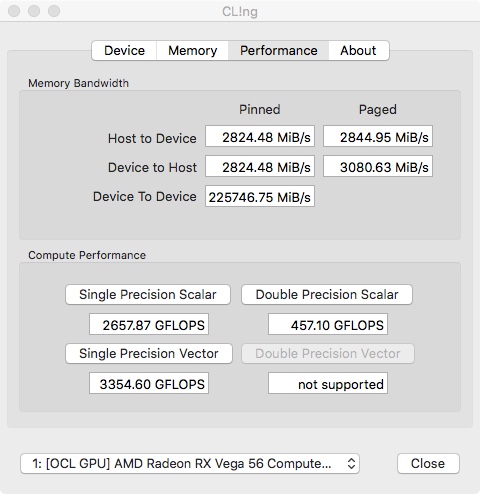Screen dimensions: 480x494
Task: Click the 457.10 GFLOPS result field
Action: click(328, 324)
